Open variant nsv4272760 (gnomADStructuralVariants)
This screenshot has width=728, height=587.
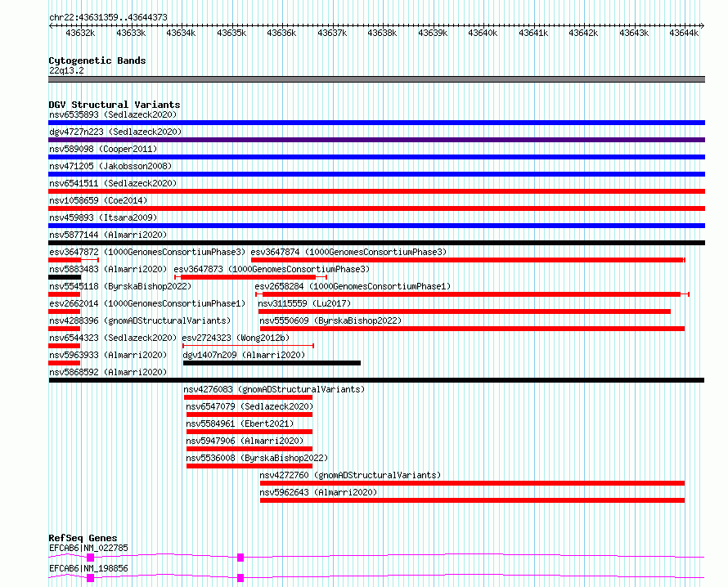[x=350, y=475]
